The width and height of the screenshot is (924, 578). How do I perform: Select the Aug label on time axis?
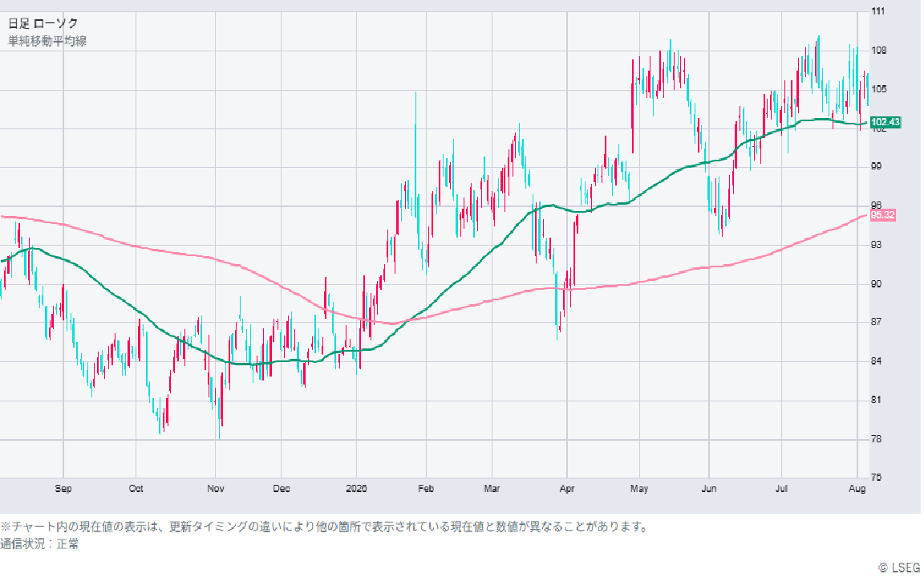(857, 488)
